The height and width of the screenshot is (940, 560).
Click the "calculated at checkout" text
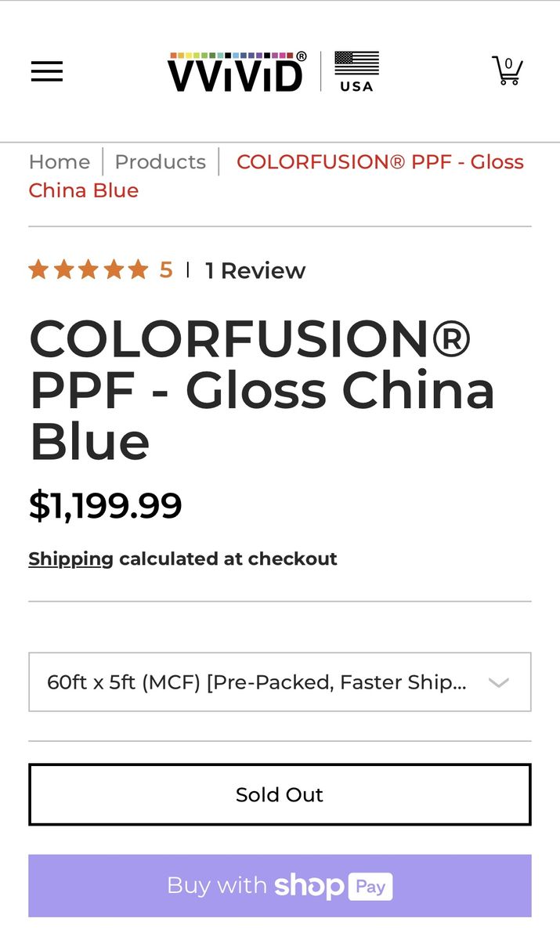pyautogui.click(x=228, y=559)
